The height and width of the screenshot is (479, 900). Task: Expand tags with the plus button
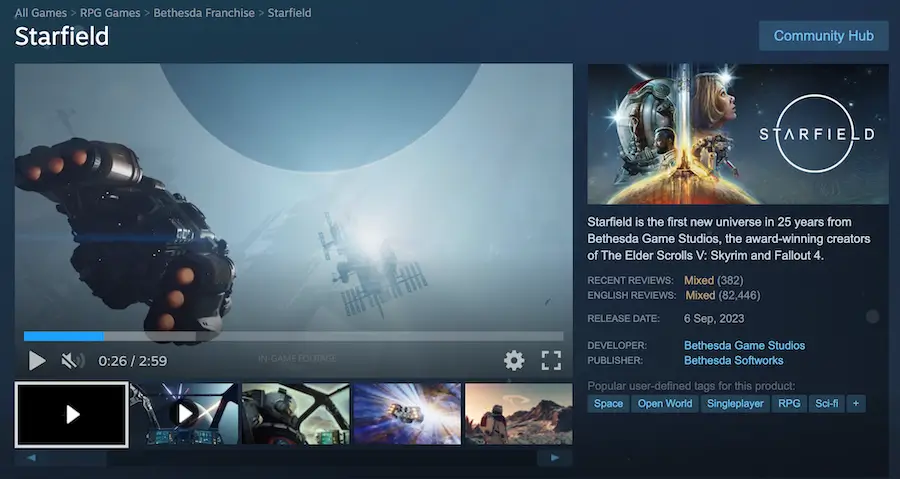[x=855, y=404]
